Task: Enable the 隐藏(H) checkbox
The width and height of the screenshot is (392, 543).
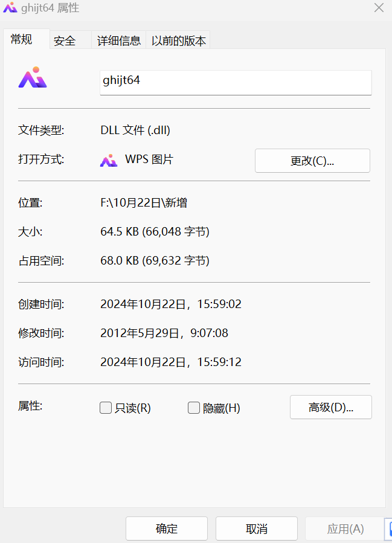Action: [193, 408]
